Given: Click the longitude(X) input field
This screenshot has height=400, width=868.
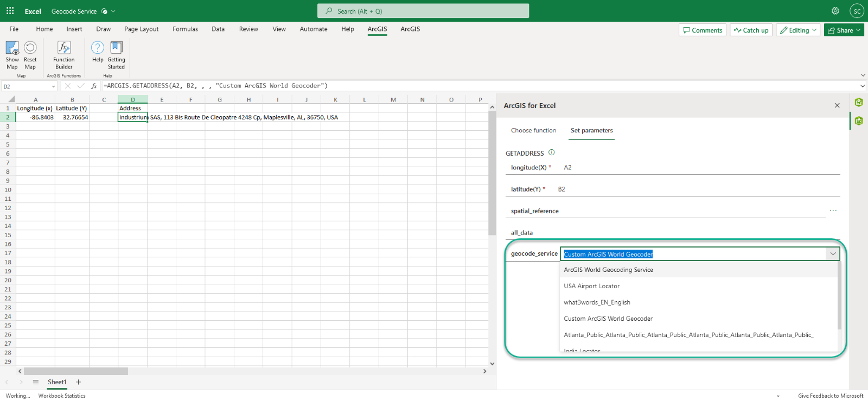Looking at the screenshot, I should (x=700, y=168).
